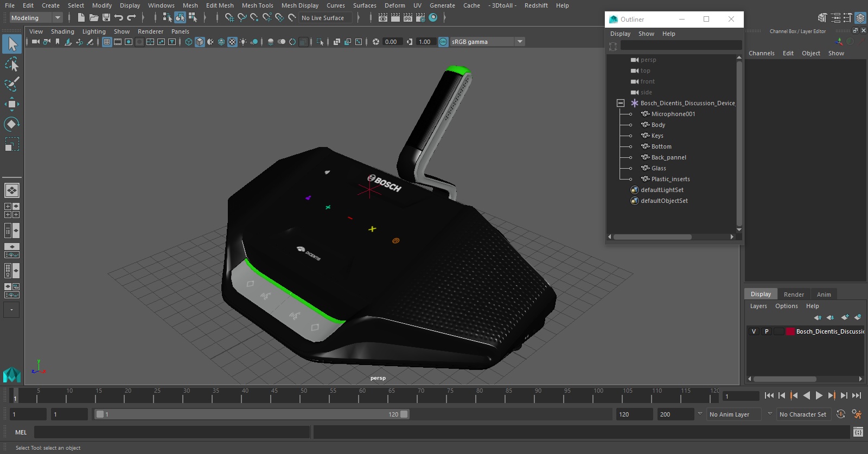Click the layer color swatch

coord(790,331)
